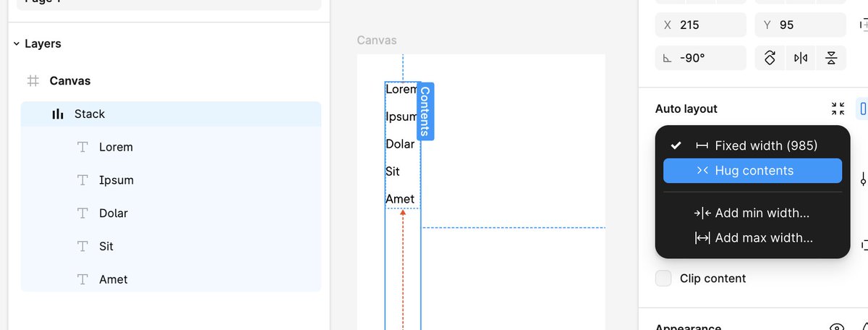Select the Sit text layer
Screen dimensions: 868x330
click(171, 246)
